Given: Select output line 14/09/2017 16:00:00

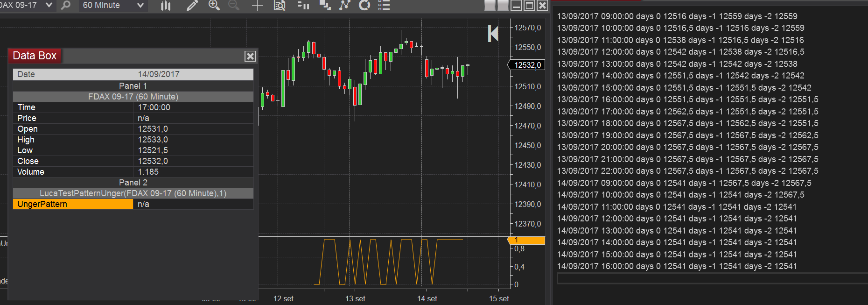Looking at the screenshot, I should point(677,266).
